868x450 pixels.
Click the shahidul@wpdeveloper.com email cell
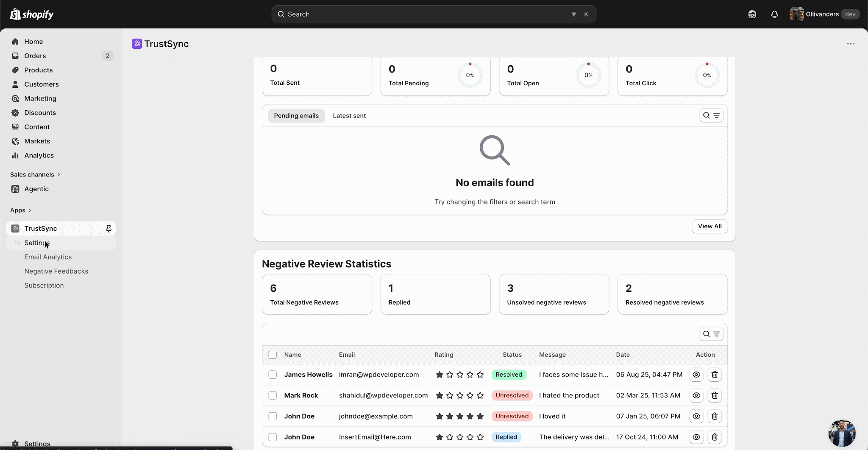pyautogui.click(x=383, y=395)
